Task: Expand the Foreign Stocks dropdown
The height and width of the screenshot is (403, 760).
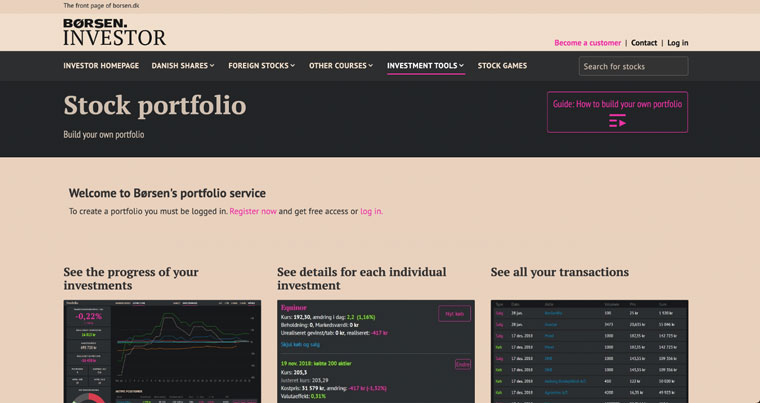Action: pos(262,65)
